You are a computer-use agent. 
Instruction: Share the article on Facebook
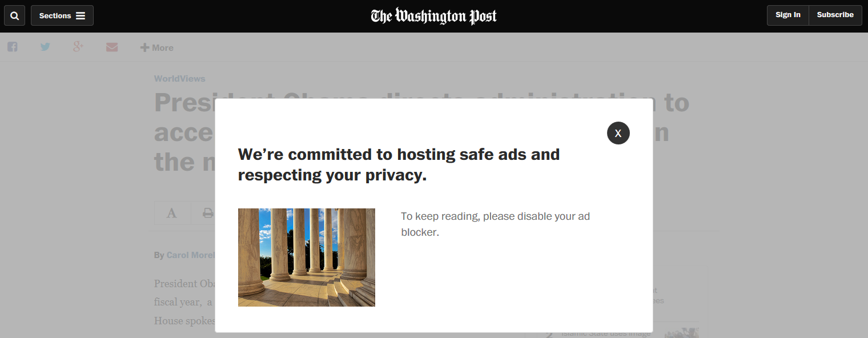pos(12,47)
